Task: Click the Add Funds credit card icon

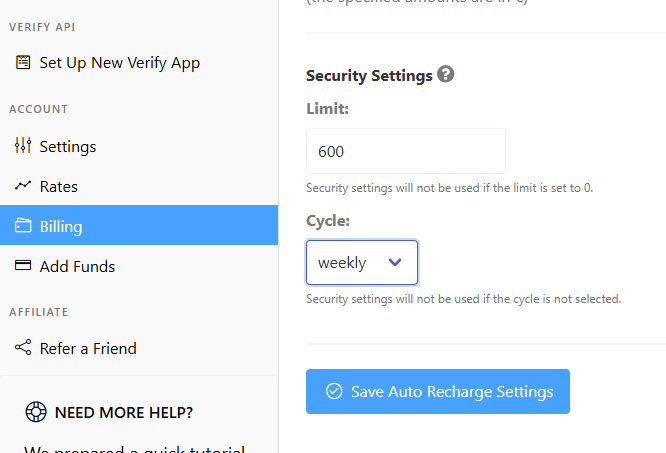Action: 23,265
